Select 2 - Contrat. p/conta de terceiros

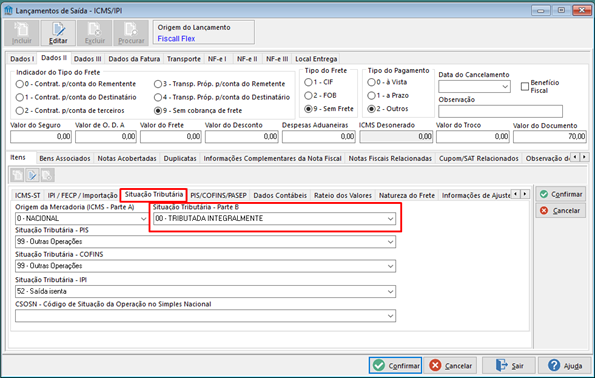[x=19, y=110]
